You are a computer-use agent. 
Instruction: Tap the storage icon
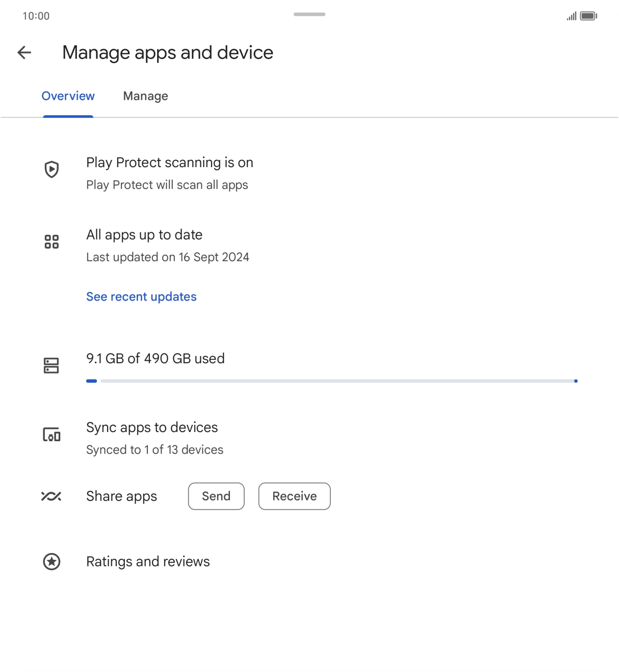point(51,365)
